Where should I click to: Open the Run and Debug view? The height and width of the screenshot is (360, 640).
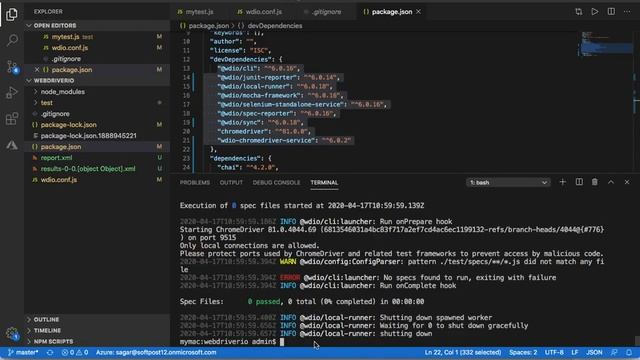(x=12, y=93)
